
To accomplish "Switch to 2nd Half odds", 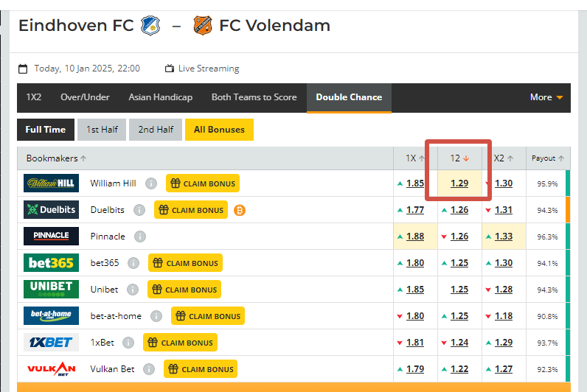I will pyautogui.click(x=156, y=130).
